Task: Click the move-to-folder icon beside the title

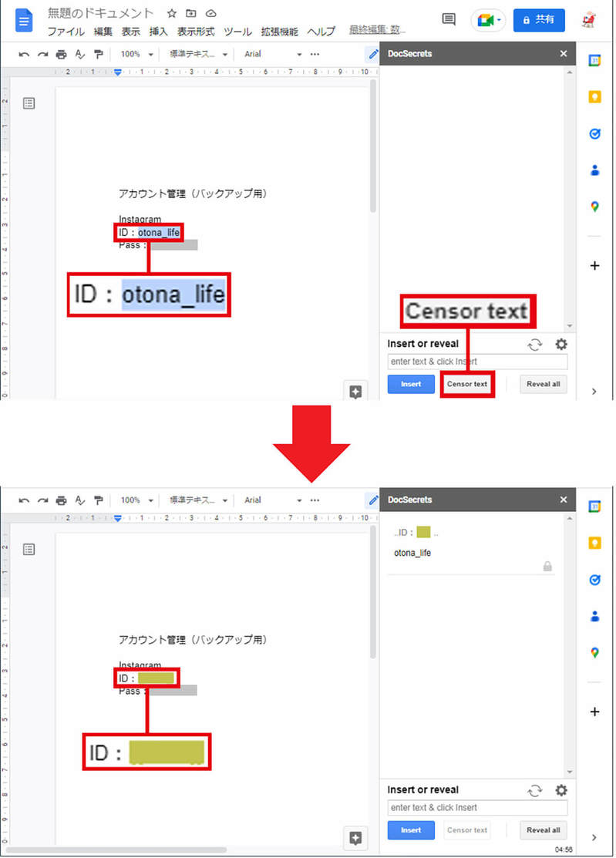Action: coord(191,13)
